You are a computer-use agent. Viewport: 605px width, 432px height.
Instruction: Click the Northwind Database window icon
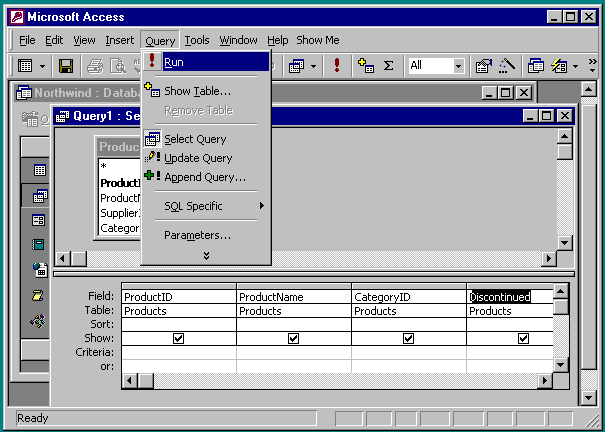(24, 93)
